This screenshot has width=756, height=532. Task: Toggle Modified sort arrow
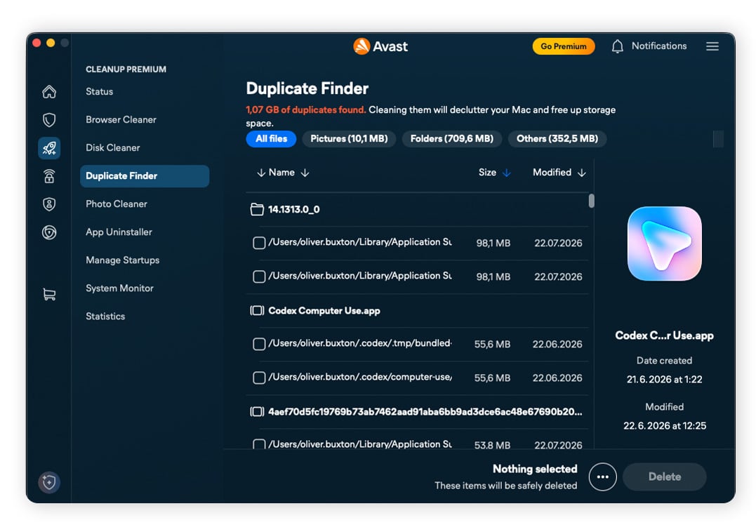[581, 173]
